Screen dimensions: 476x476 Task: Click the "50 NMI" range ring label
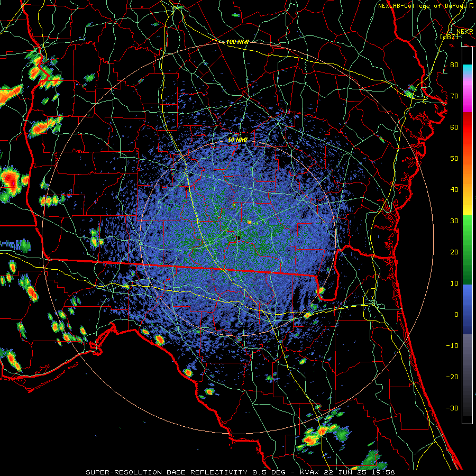click(x=237, y=140)
